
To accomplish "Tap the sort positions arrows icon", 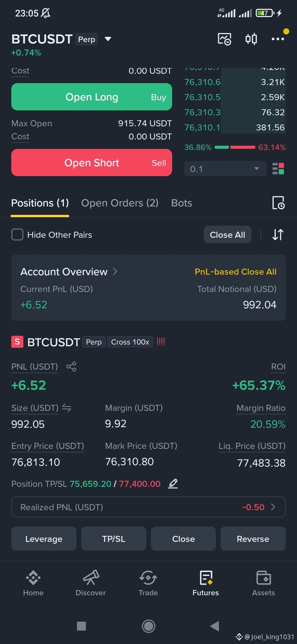I will [278, 235].
